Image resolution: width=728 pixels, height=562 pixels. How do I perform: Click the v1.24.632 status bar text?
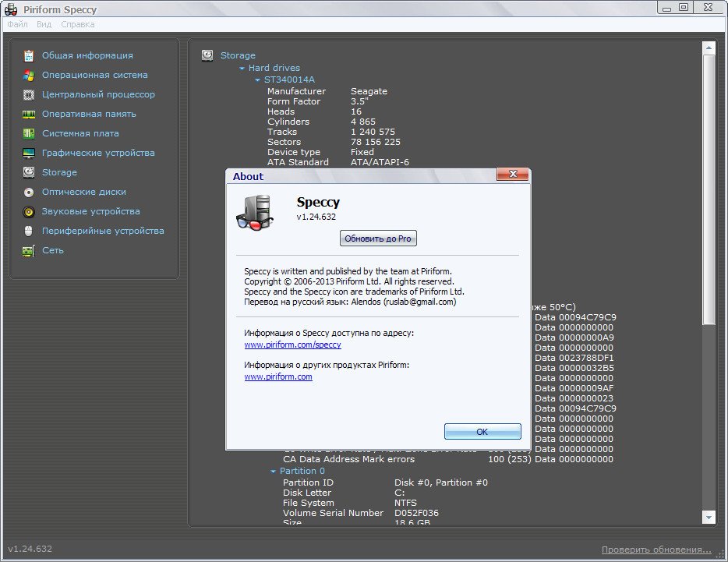(x=30, y=549)
